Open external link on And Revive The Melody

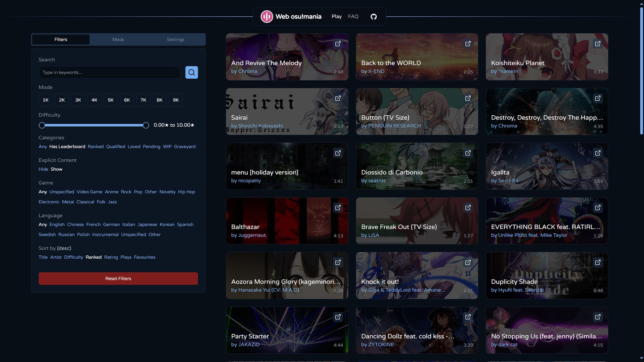[338, 44]
